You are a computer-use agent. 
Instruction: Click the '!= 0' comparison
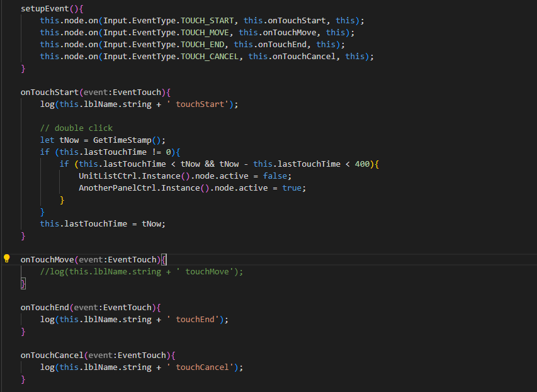[x=161, y=152]
